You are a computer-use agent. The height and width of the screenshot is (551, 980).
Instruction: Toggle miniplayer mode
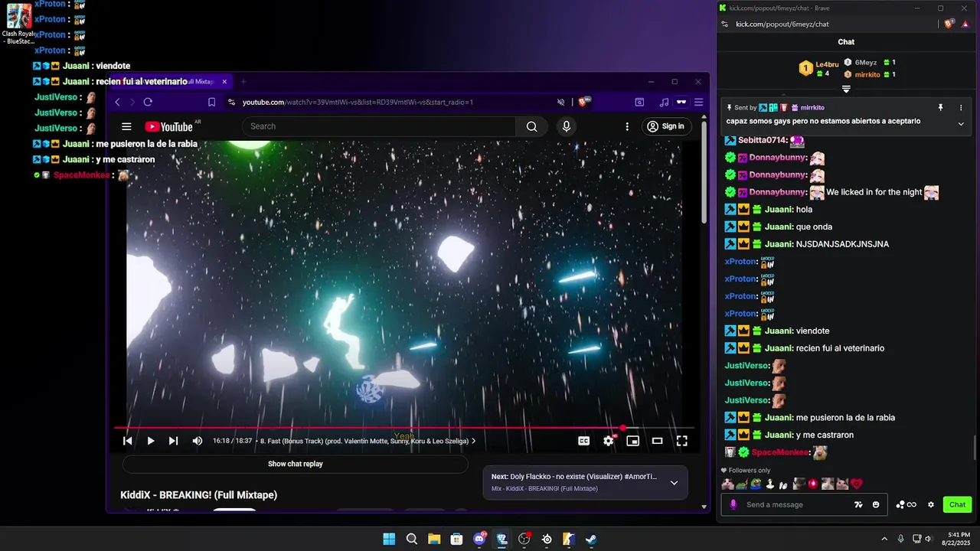pos(632,441)
